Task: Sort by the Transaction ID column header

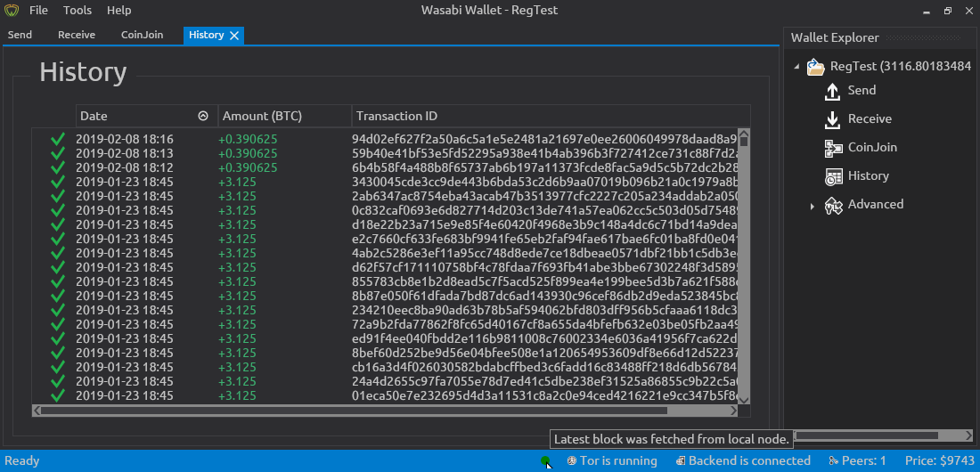Action: click(x=550, y=116)
